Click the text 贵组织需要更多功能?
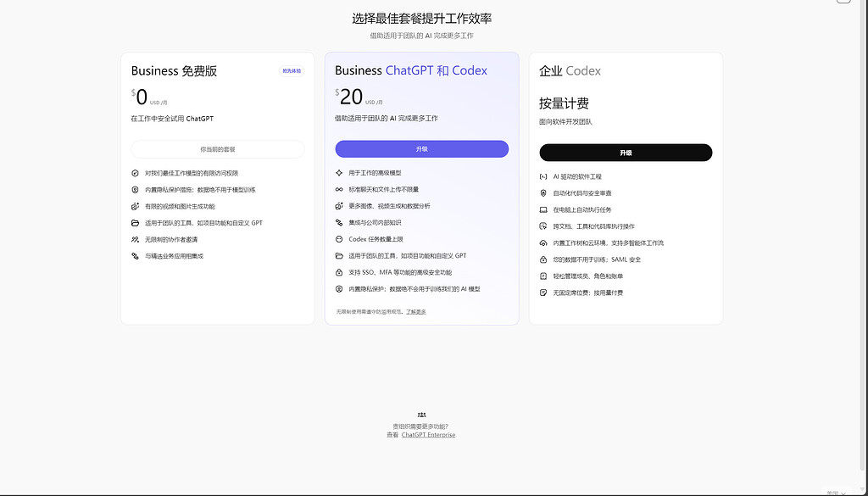The width and height of the screenshot is (868, 496). tap(420, 426)
